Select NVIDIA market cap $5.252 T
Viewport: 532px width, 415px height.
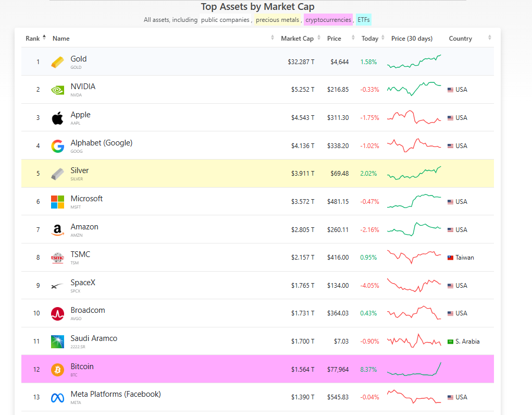point(303,90)
